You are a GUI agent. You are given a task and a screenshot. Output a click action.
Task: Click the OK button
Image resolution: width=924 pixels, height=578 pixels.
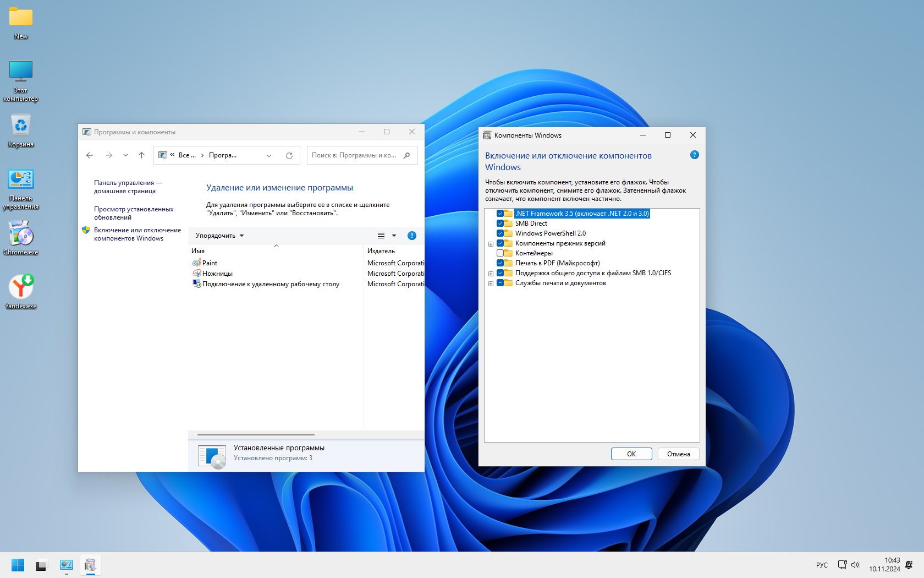click(x=631, y=454)
